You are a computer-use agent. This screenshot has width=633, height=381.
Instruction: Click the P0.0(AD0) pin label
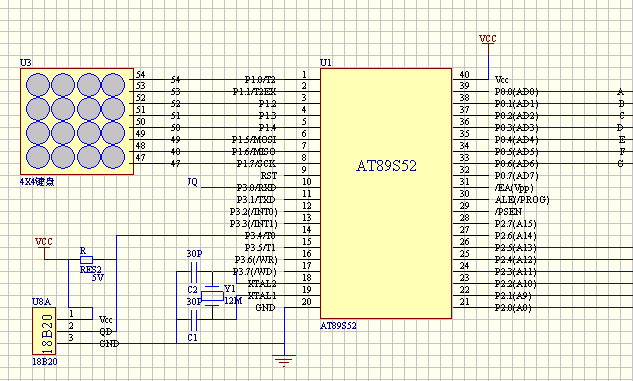pos(516,92)
